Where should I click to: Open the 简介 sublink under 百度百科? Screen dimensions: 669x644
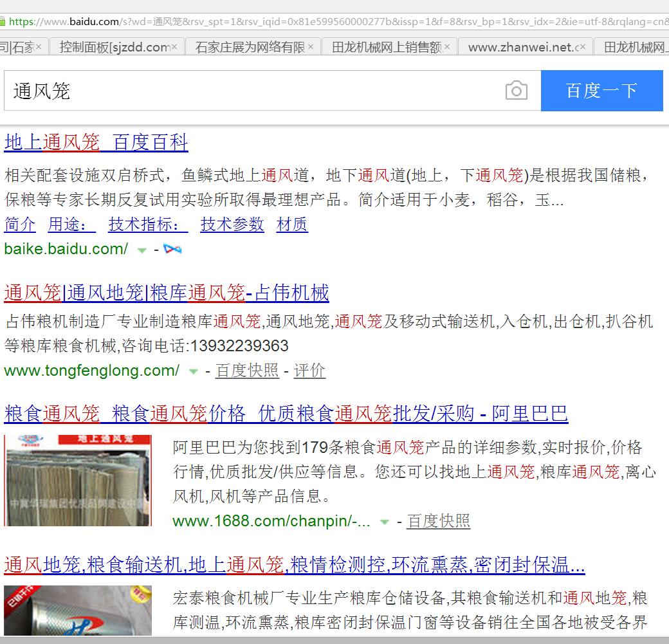(x=20, y=224)
